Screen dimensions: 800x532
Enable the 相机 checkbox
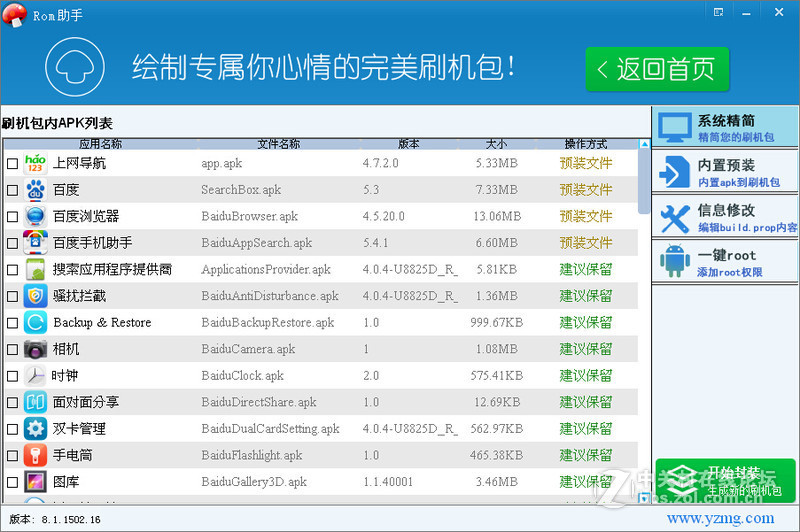coord(12,349)
